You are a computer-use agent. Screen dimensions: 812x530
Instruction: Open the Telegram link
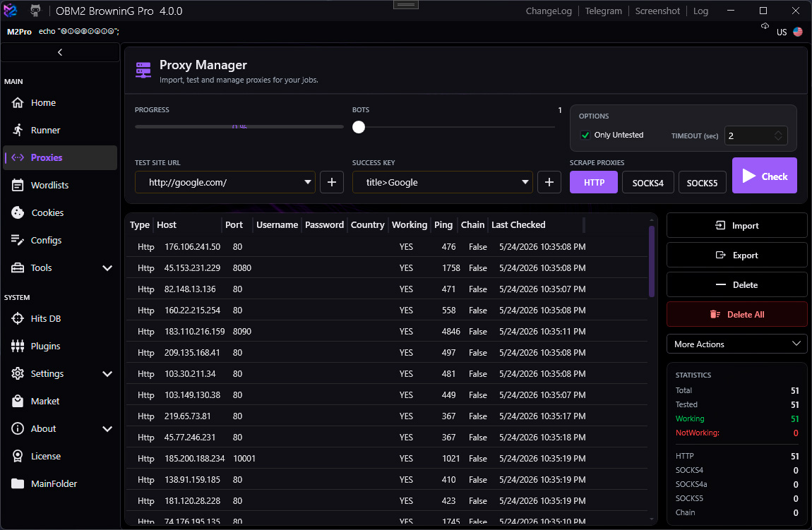pos(603,11)
